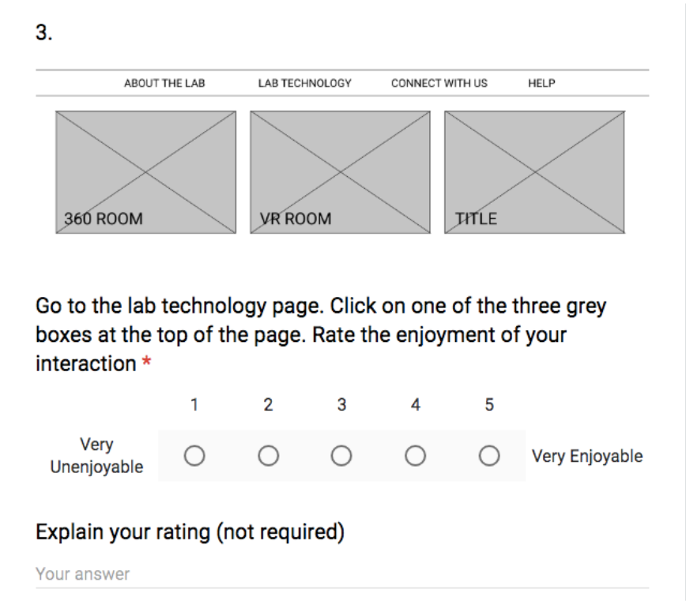Click the 'Very Unenjoyable' scale label
The image size is (686, 616).
[x=96, y=456]
